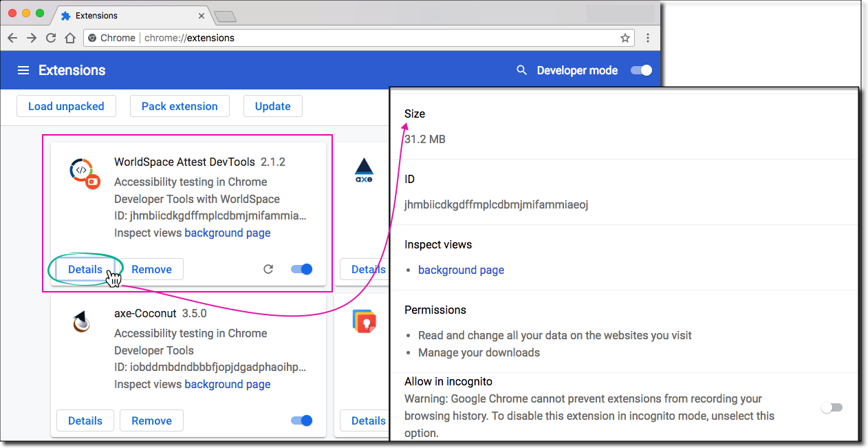Click the search extensions magnifier icon
Image resolution: width=868 pixels, height=448 pixels.
tap(522, 70)
